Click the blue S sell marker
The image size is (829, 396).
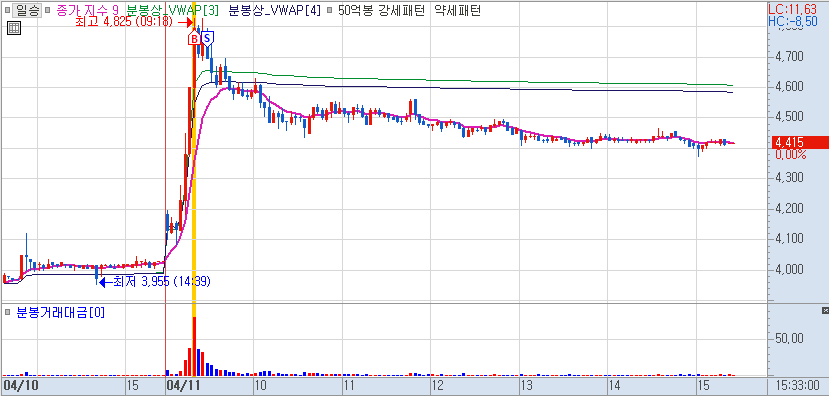[207, 39]
